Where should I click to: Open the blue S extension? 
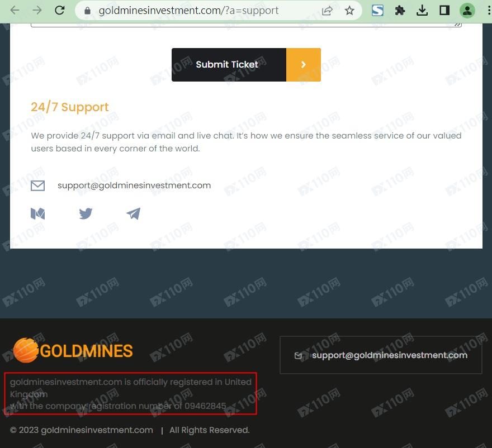pos(377,11)
